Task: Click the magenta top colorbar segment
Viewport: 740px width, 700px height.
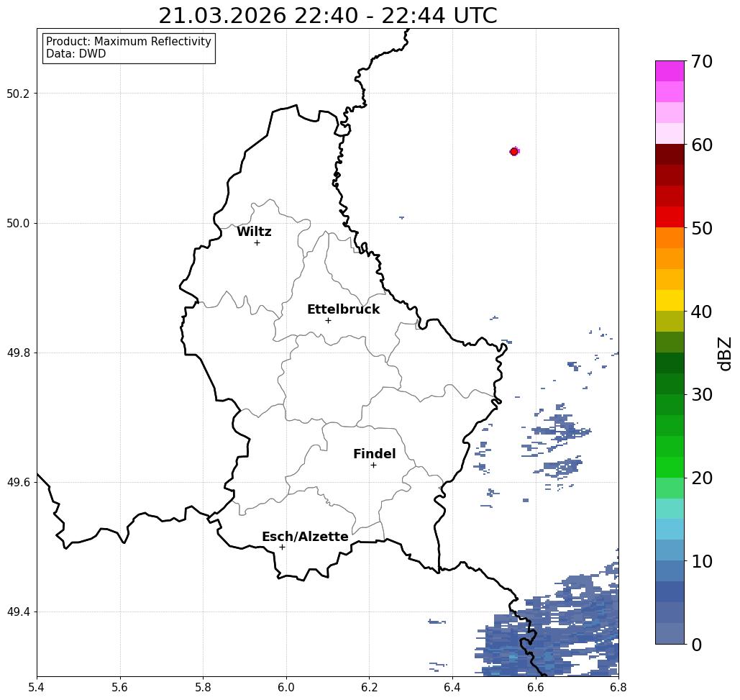Action: click(670, 71)
